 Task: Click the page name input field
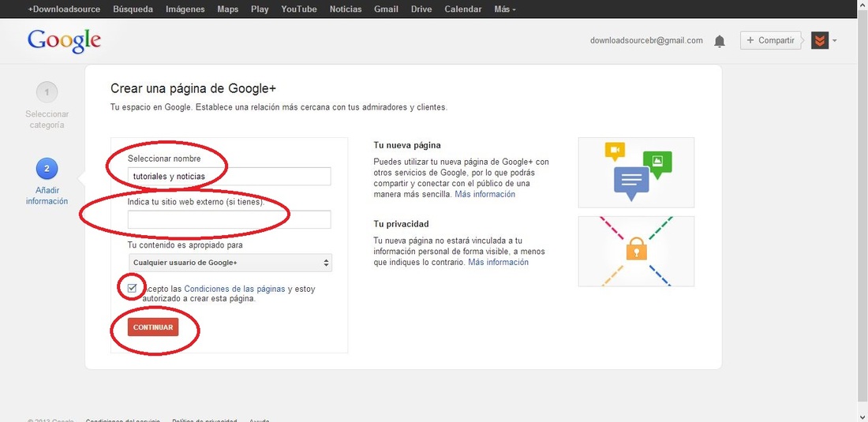point(229,177)
